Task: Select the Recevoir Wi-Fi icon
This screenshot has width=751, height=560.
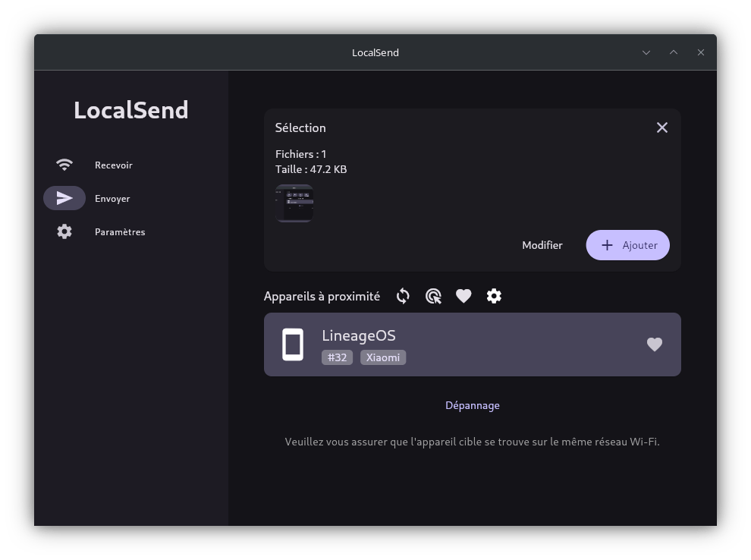Action: pyautogui.click(x=64, y=165)
